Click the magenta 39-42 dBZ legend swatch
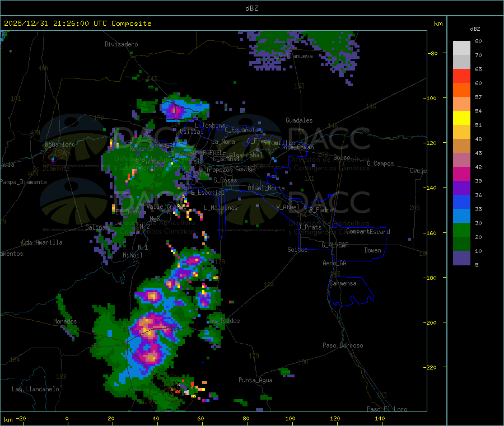 (x=461, y=174)
